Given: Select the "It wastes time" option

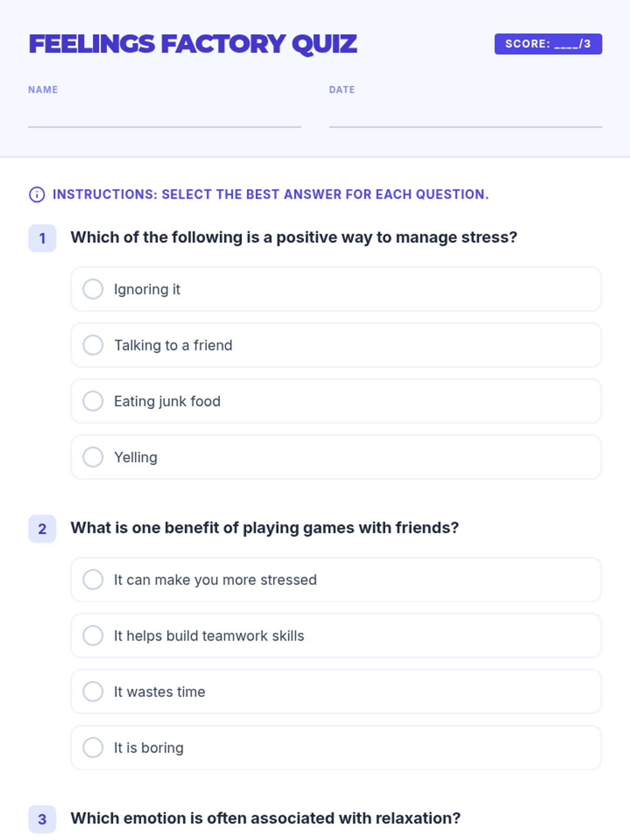Looking at the screenshot, I should tap(93, 691).
